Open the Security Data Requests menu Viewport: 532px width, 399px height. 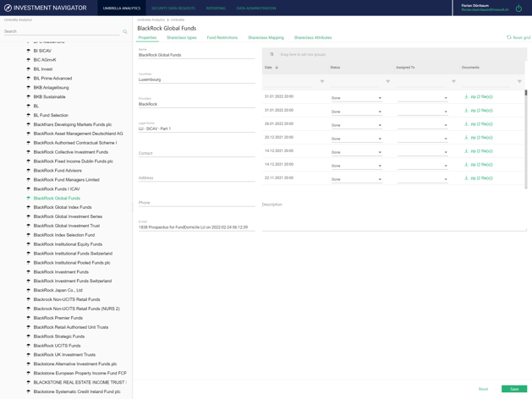point(173,8)
